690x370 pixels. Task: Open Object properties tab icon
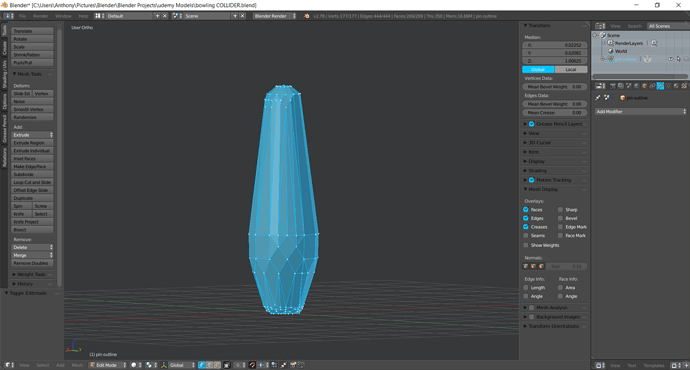pos(645,86)
